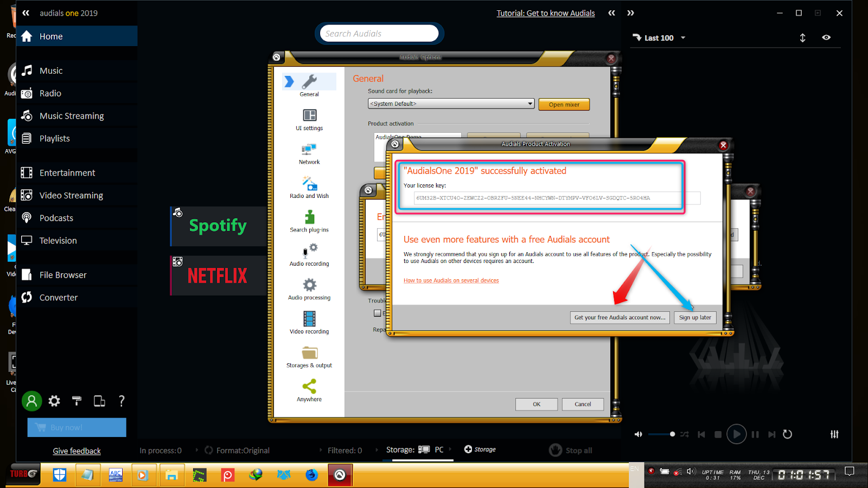The width and height of the screenshot is (868, 488).
Task: Open the Anywhere options category
Action: [309, 391]
